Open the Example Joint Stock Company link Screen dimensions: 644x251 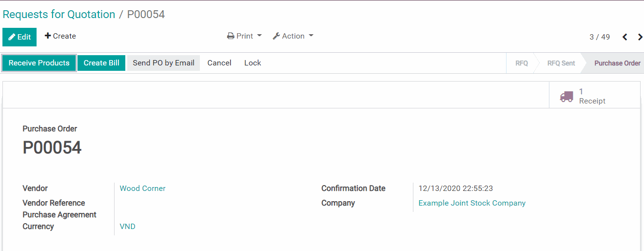coord(472,203)
